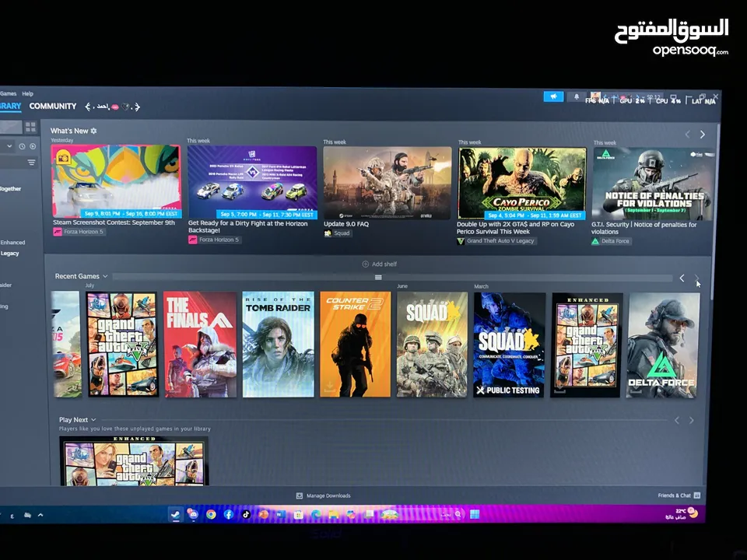The height and width of the screenshot is (560, 747).
Task: Click the 'Legacy' entry in the sidebar
Action: coord(9,254)
